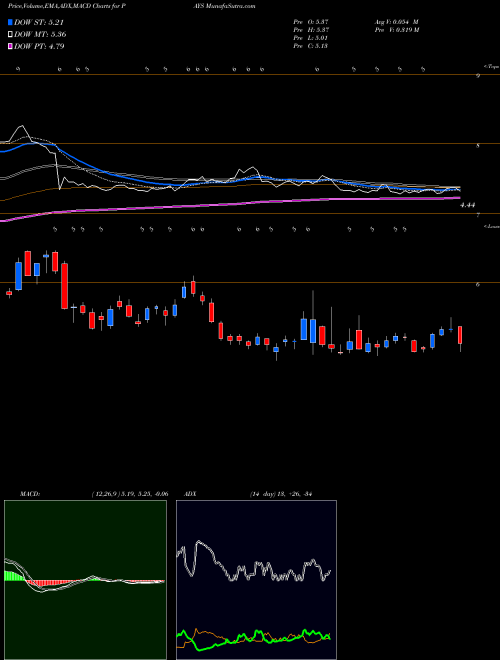Click the y-axis label 9 at top right

click(x=478, y=76)
